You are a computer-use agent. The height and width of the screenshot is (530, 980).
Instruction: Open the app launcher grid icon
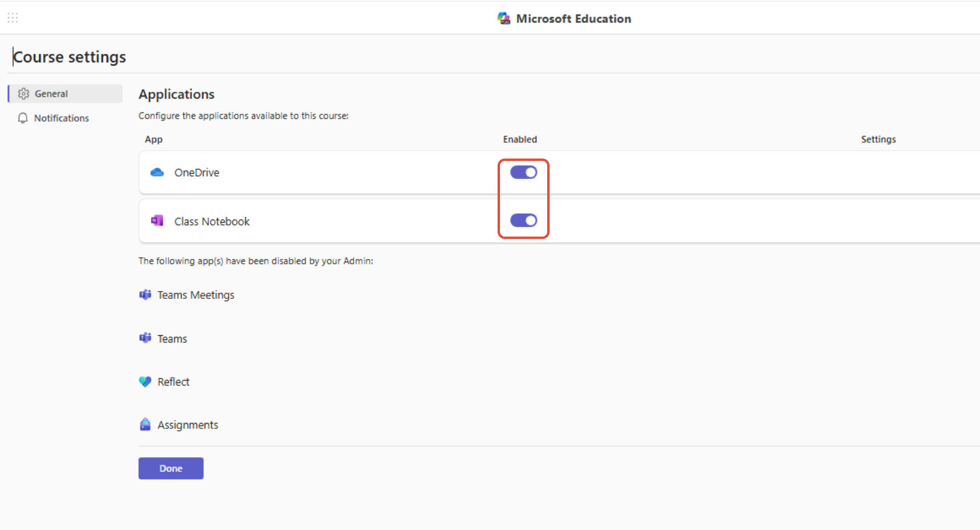pos(13,18)
